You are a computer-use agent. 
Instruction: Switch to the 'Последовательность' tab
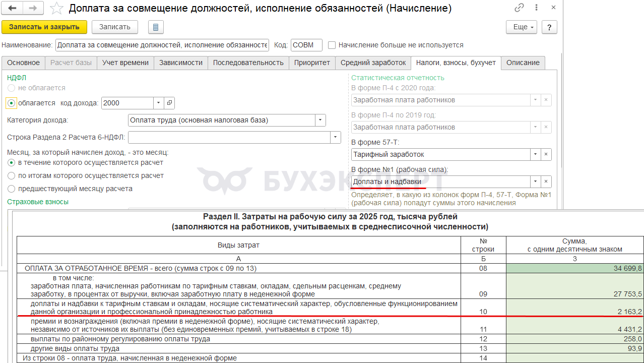pos(248,63)
